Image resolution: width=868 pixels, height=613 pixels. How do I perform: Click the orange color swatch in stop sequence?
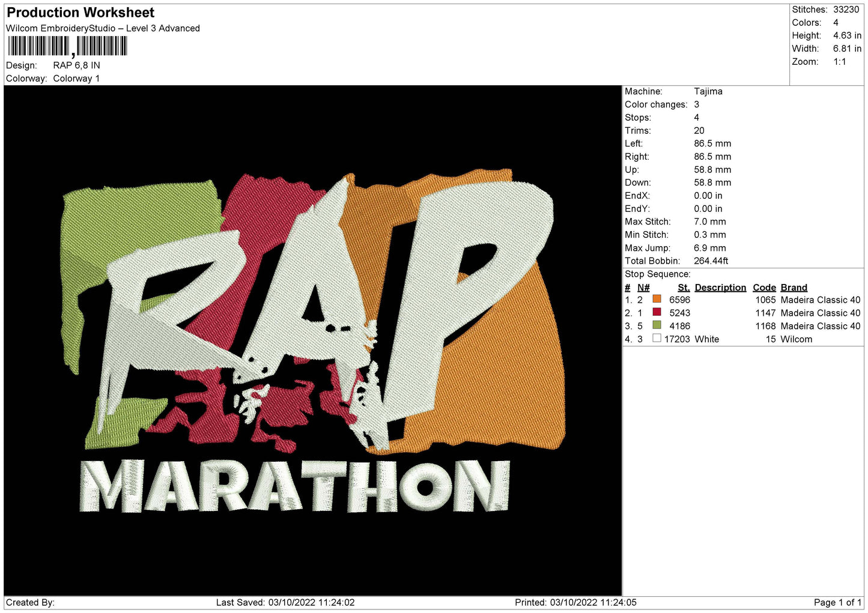coord(657,299)
